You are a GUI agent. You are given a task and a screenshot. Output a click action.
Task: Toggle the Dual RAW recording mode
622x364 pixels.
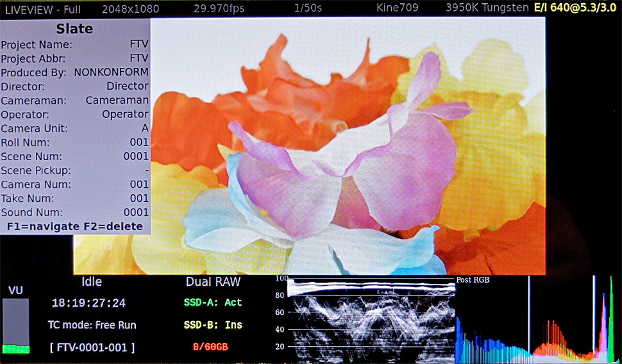pos(213,281)
